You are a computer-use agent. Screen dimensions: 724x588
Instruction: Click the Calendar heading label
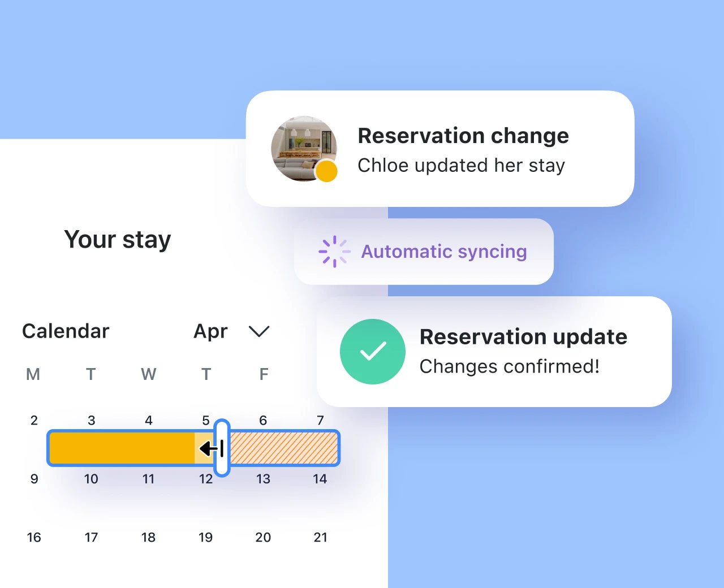66,331
